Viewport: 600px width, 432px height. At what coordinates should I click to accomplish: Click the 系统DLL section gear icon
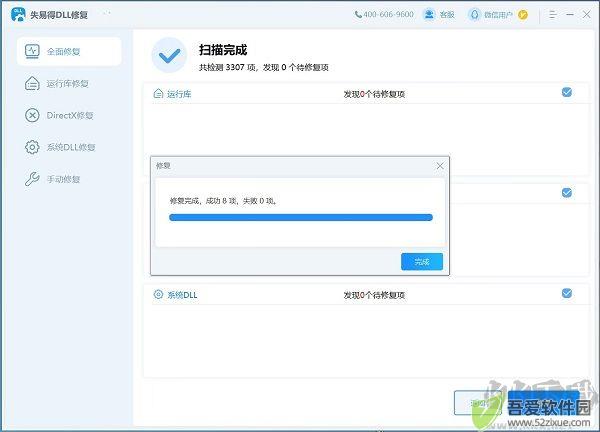(158, 294)
